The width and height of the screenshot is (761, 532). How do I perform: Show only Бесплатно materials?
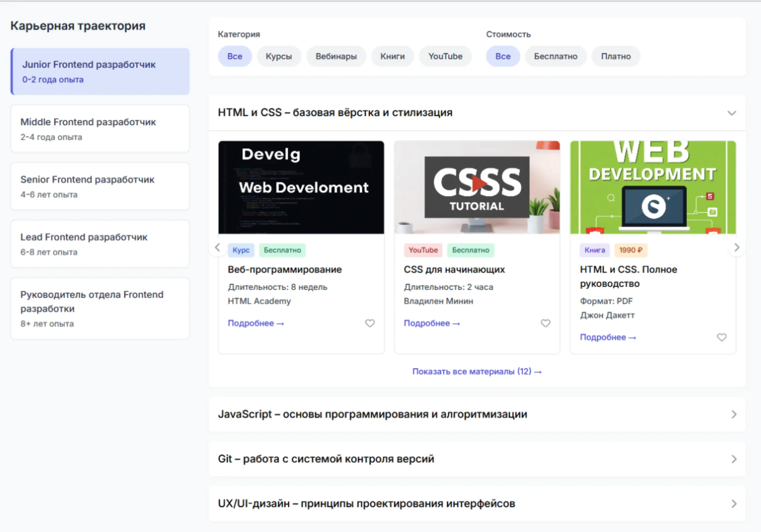(x=556, y=56)
